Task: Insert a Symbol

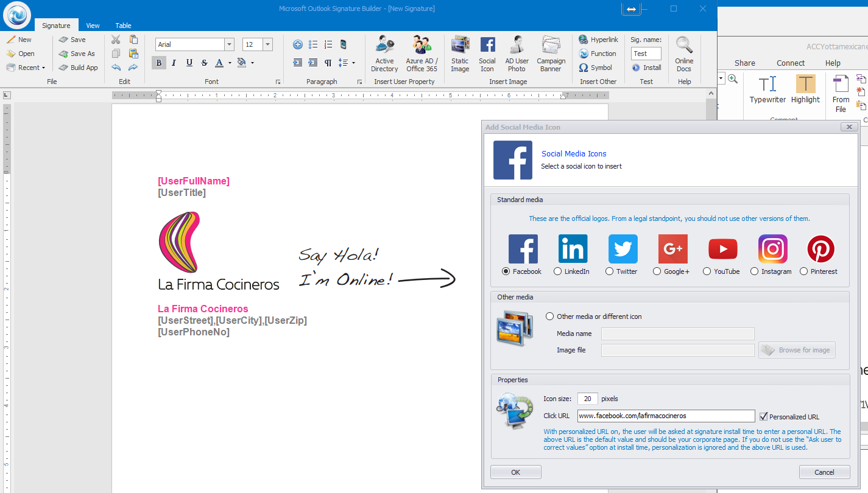Action: pos(595,68)
